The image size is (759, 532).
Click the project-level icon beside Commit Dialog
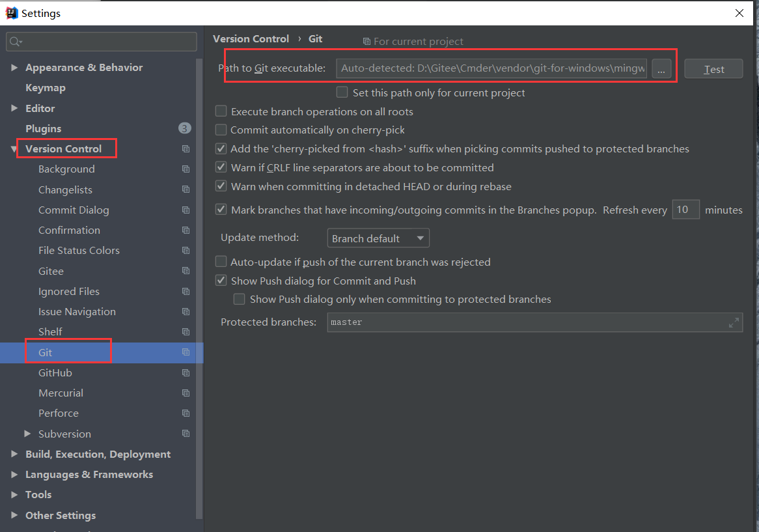[x=186, y=210]
